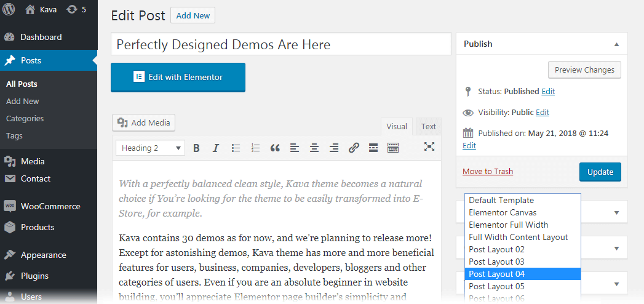Enable distraction-free writing mode
Screen dimensions: 644x304
(x=429, y=146)
